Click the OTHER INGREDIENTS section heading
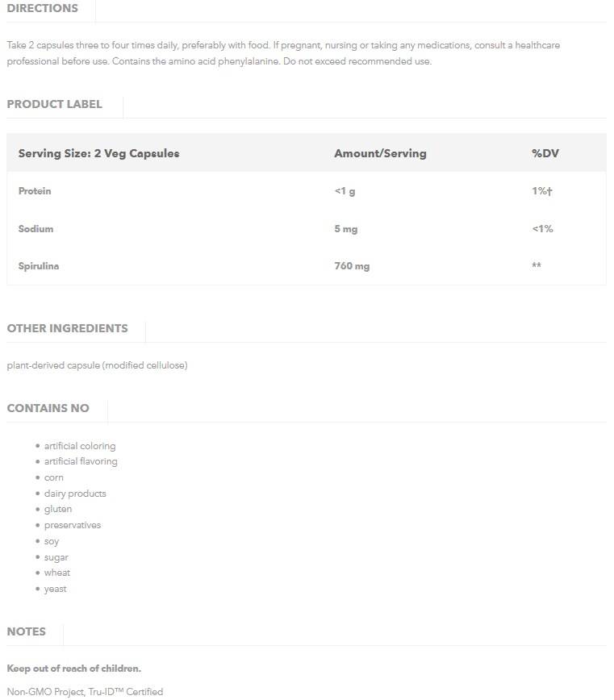 68,328
